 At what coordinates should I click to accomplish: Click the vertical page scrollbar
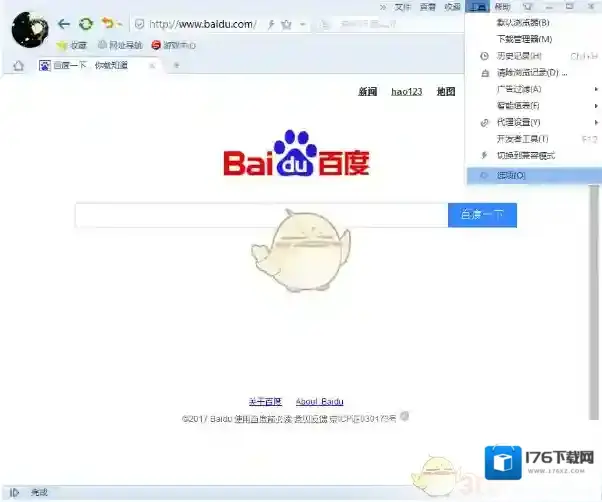click(x=594, y=301)
